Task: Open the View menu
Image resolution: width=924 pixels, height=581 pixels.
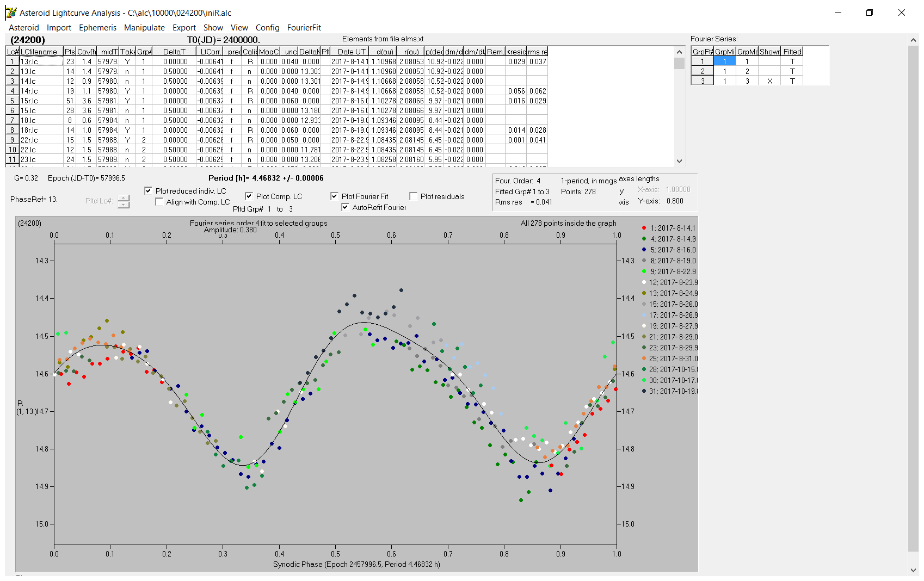Action: [x=239, y=28]
